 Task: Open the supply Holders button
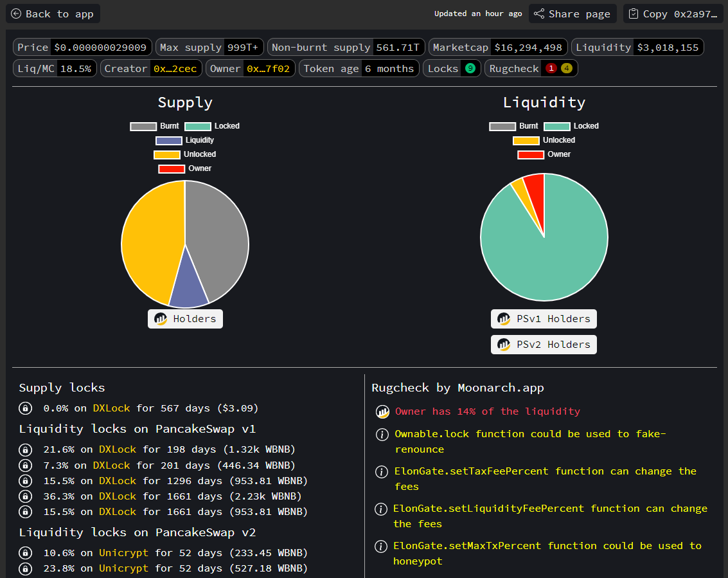[x=185, y=319]
